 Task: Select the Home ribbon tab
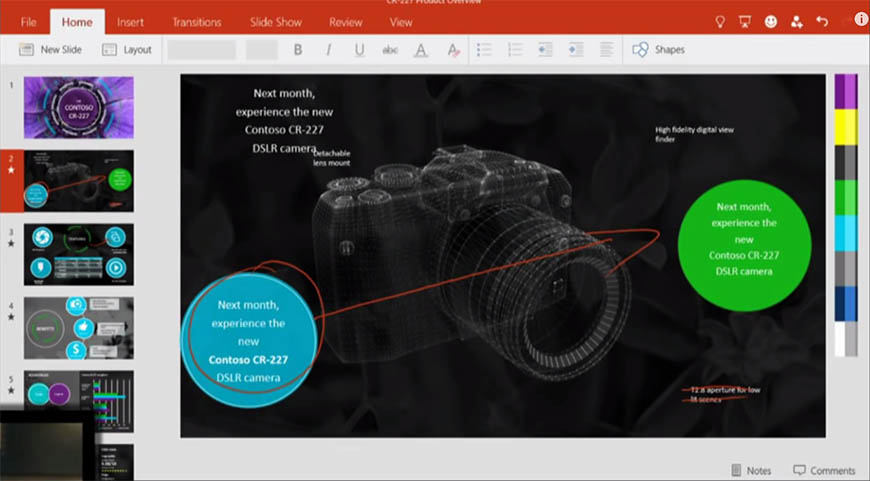(77, 22)
